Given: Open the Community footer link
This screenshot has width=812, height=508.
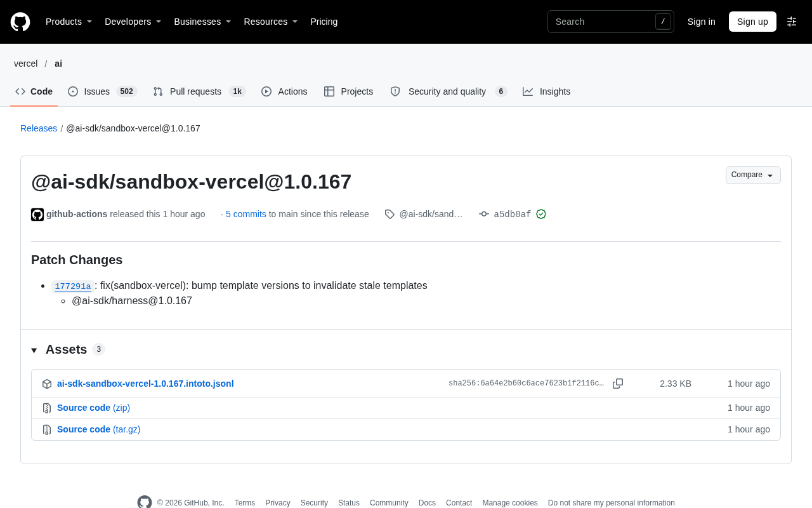Looking at the screenshot, I should [389, 503].
